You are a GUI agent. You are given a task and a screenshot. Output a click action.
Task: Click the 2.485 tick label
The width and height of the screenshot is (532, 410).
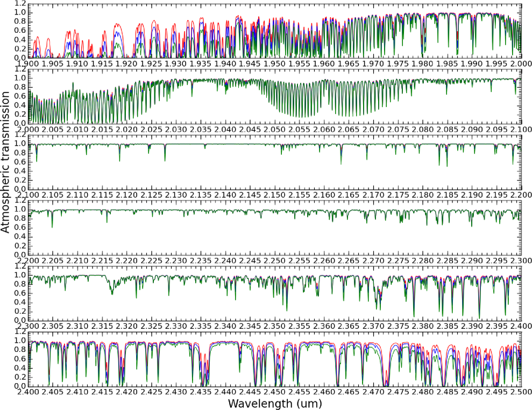tap(448, 392)
